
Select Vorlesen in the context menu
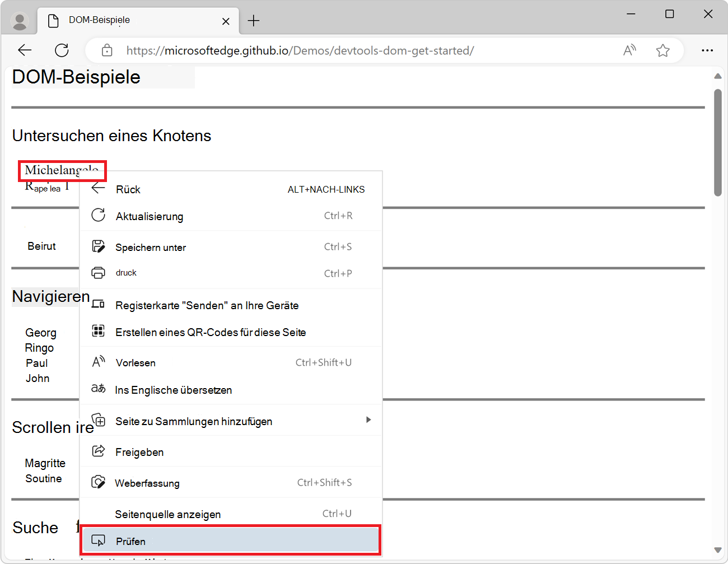click(x=231, y=362)
